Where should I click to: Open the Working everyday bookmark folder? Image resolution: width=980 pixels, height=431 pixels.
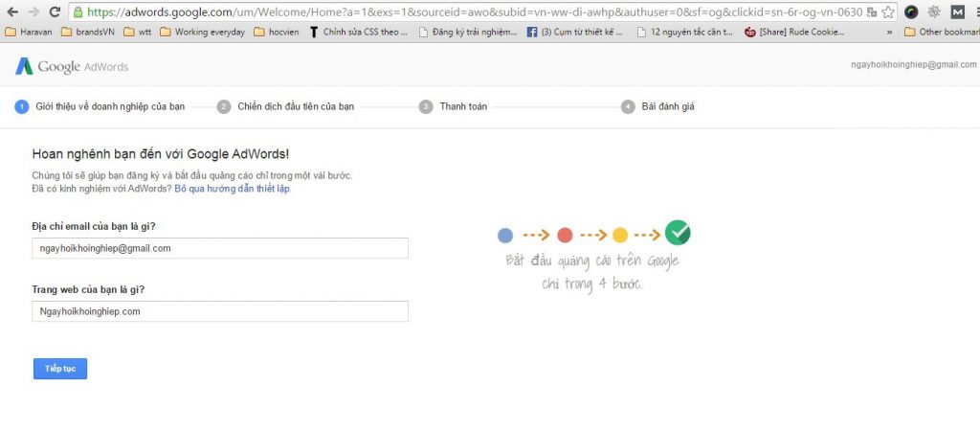pyautogui.click(x=203, y=32)
